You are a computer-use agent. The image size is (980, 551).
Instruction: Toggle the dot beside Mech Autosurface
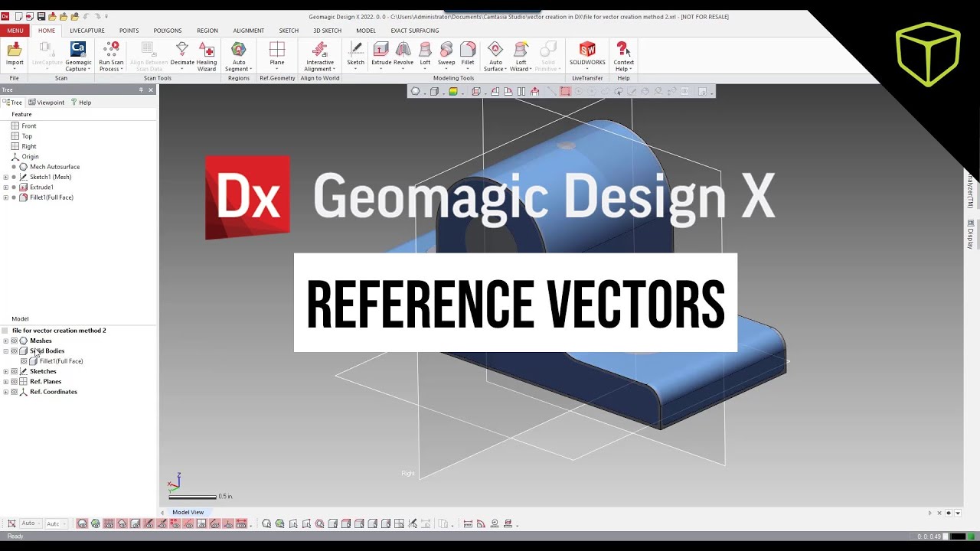coord(14,167)
